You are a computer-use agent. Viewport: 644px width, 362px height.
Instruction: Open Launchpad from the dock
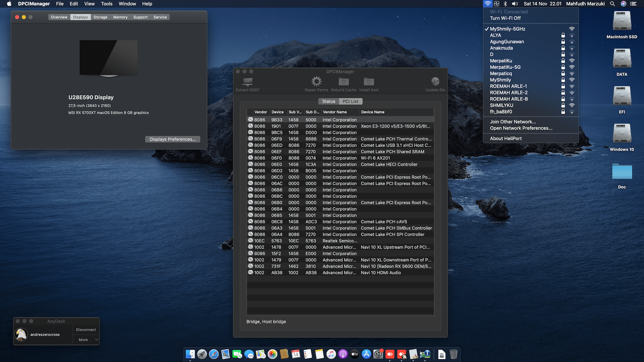pyautogui.click(x=202, y=354)
